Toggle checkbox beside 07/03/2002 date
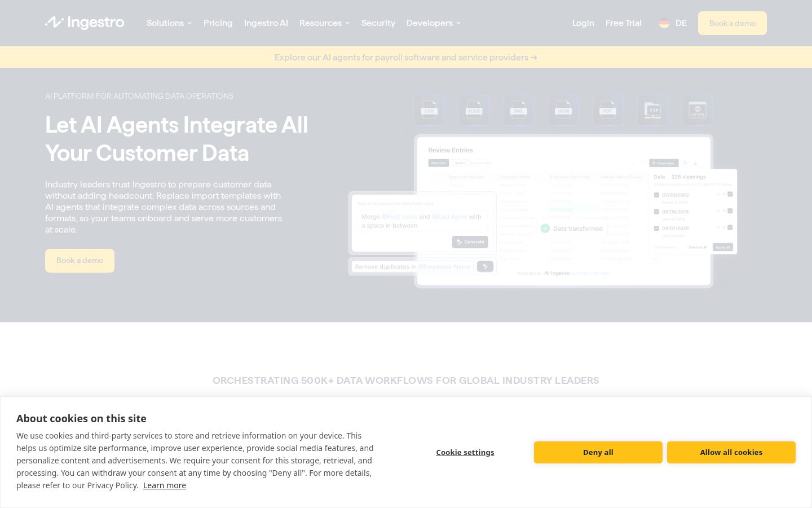 (656, 195)
